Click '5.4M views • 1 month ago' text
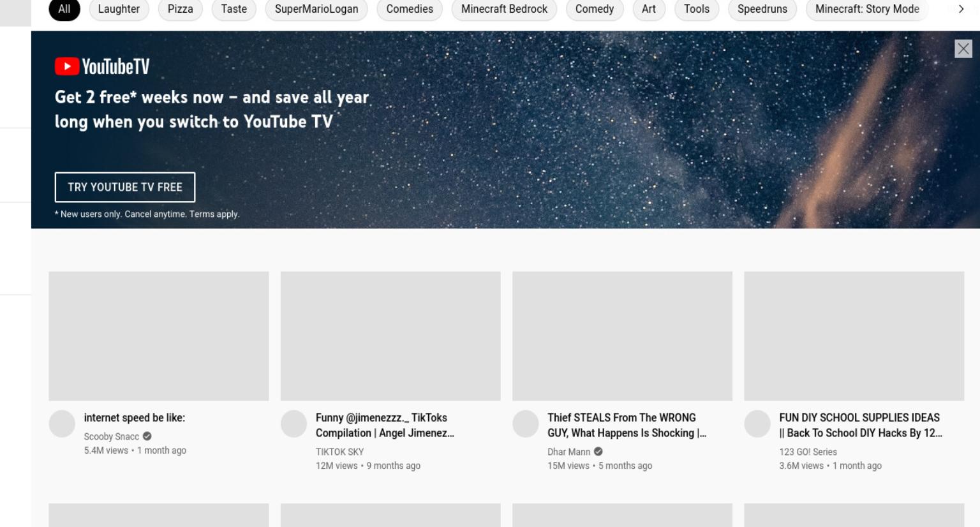Screen dimensions: 980x527 click(x=135, y=450)
